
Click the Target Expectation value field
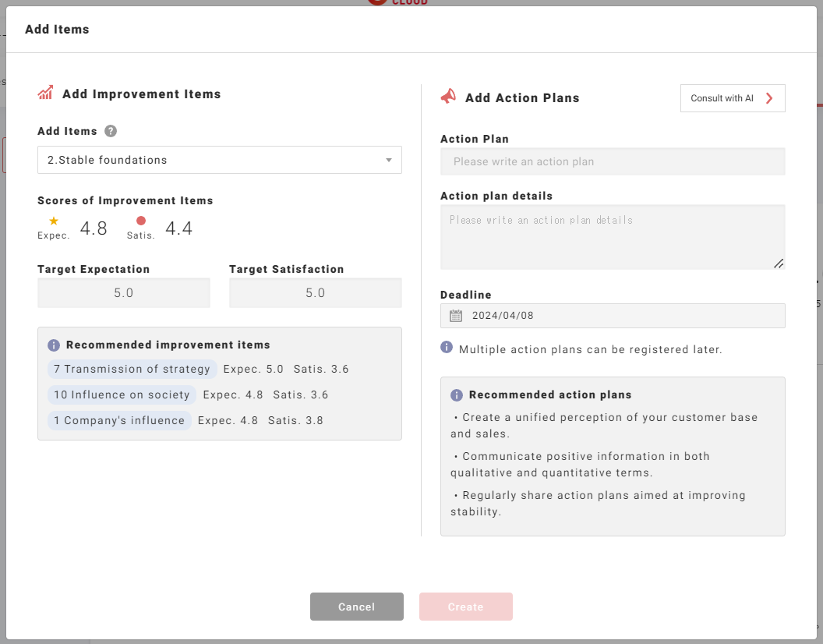coord(124,293)
